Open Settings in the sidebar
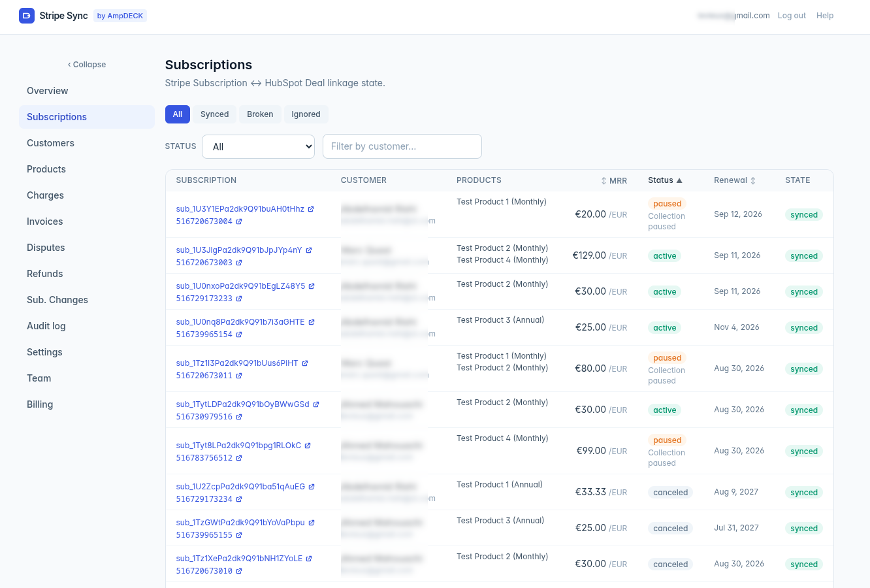870x588 pixels. pyautogui.click(x=87, y=352)
